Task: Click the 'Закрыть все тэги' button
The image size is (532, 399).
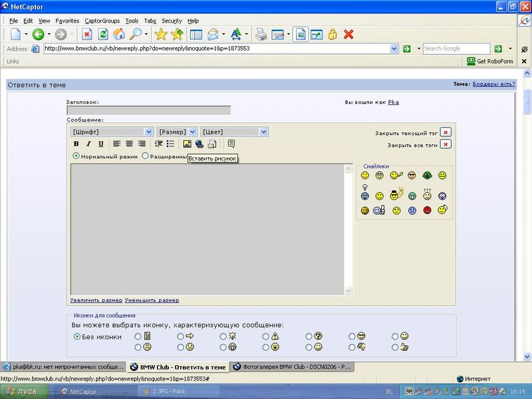Action: point(446,144)
